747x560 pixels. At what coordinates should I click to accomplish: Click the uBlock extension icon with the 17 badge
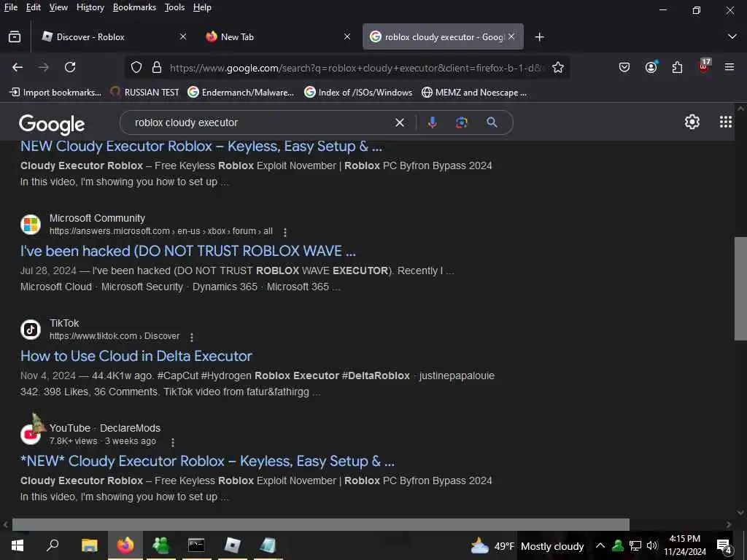[x=704, y=66]
